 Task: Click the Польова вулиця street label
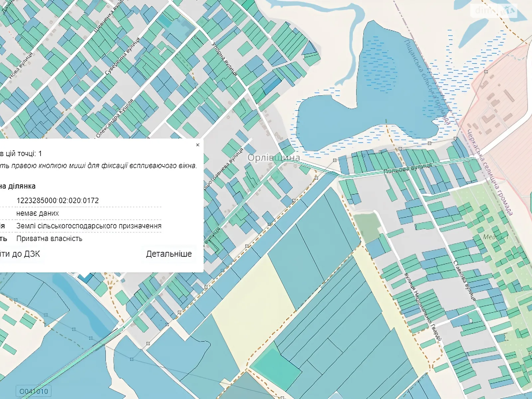[x=407, y=168]
